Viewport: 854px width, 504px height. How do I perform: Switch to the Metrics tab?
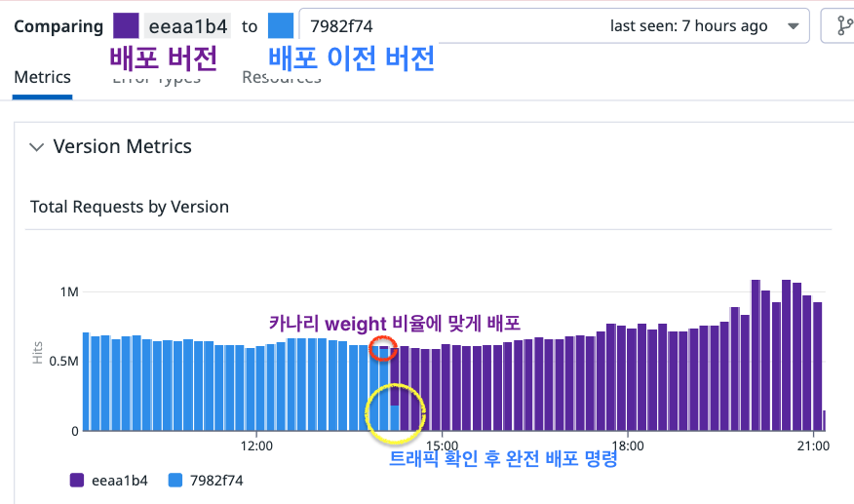[42, 77]
